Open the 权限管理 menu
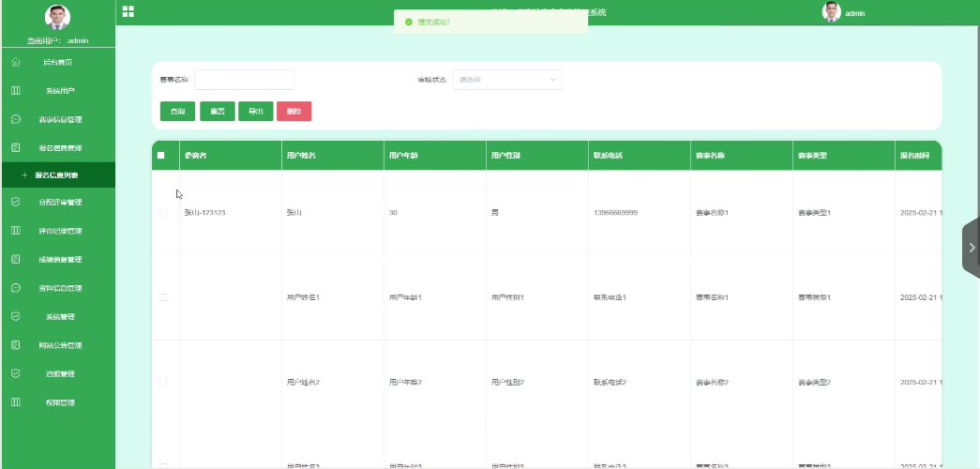Screen dimensions: 980x469 (x=58, y=402)
